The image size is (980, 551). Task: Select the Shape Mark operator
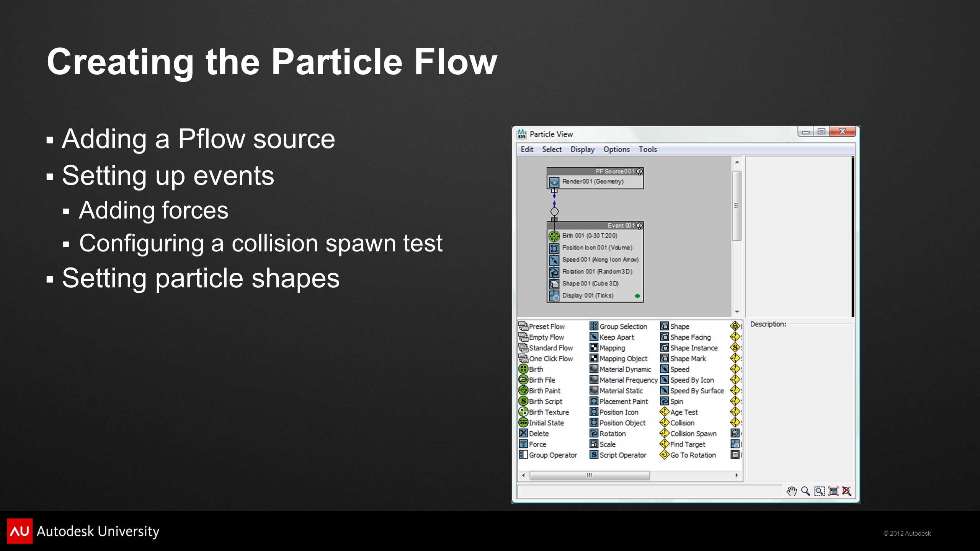point(683,359)
